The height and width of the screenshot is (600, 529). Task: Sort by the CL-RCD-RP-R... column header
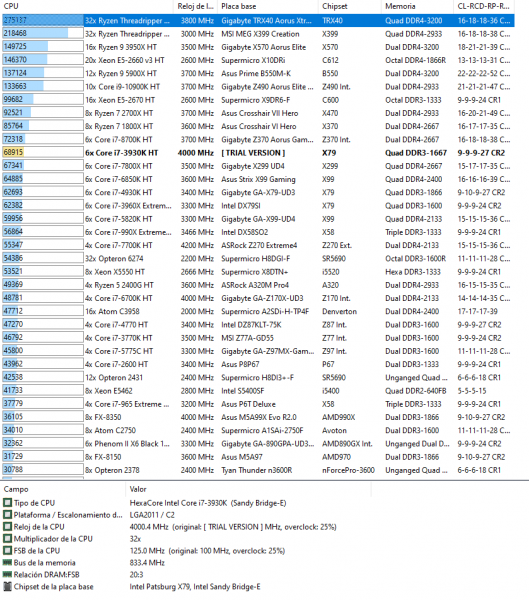[485, 6]
